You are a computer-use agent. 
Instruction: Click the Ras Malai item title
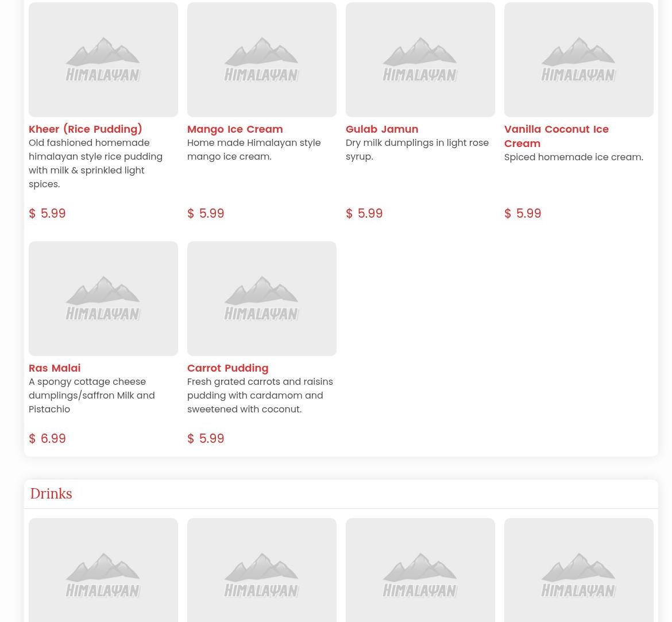point(55,368)
